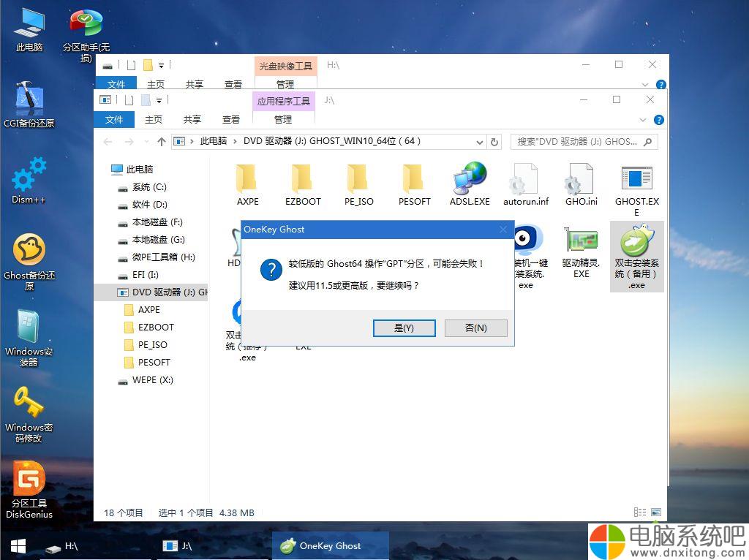Select GHO.ini file icon
The height and width of the screenshot is (560, 749).
581,184
